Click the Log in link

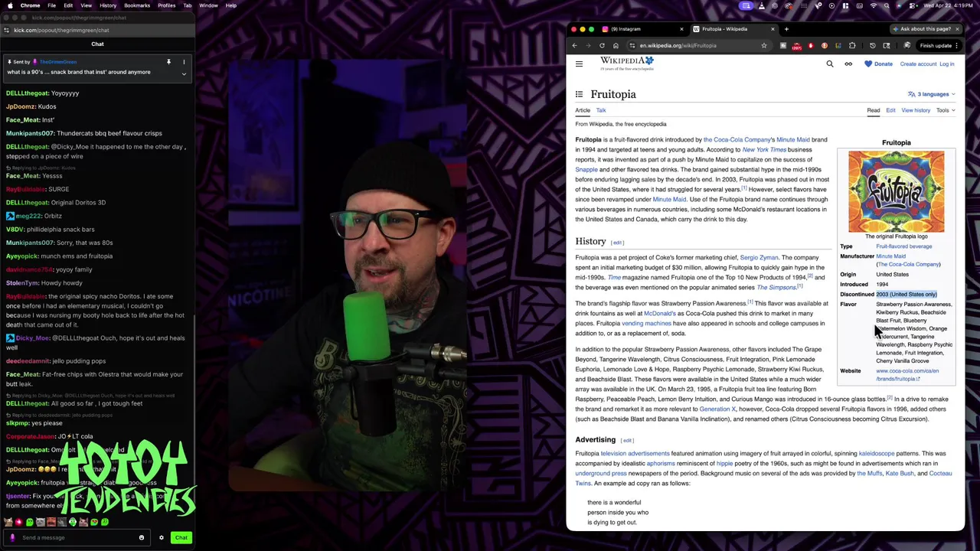pos(946,64)
